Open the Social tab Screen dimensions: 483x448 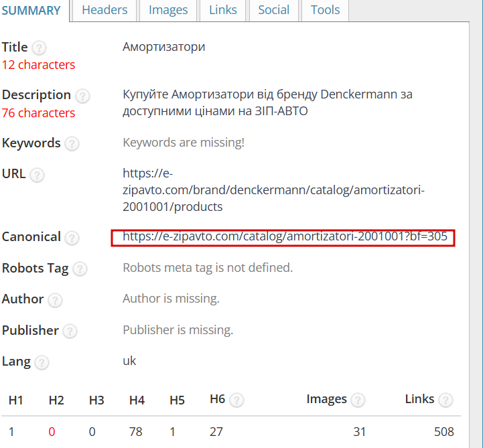coord(273,10)
